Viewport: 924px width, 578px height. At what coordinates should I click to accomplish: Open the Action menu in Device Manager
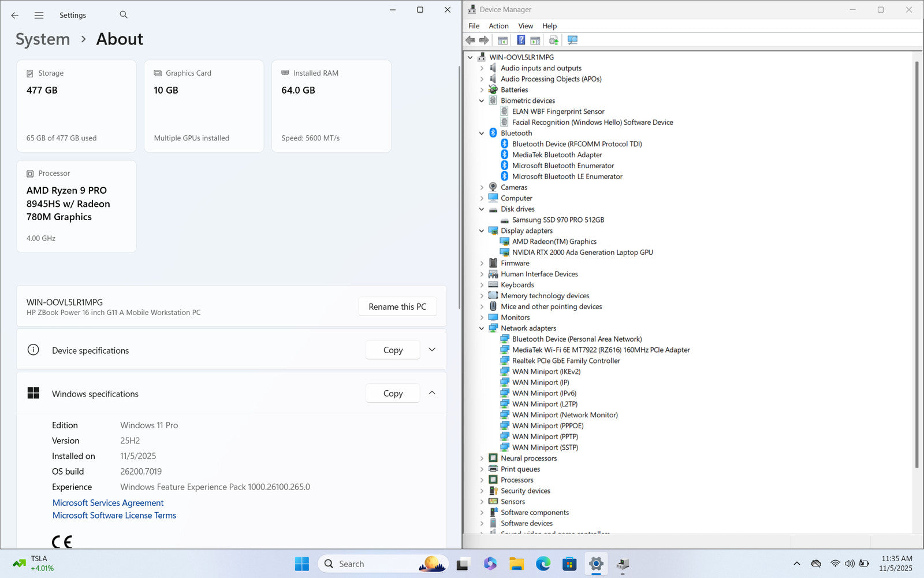[498, 26]
